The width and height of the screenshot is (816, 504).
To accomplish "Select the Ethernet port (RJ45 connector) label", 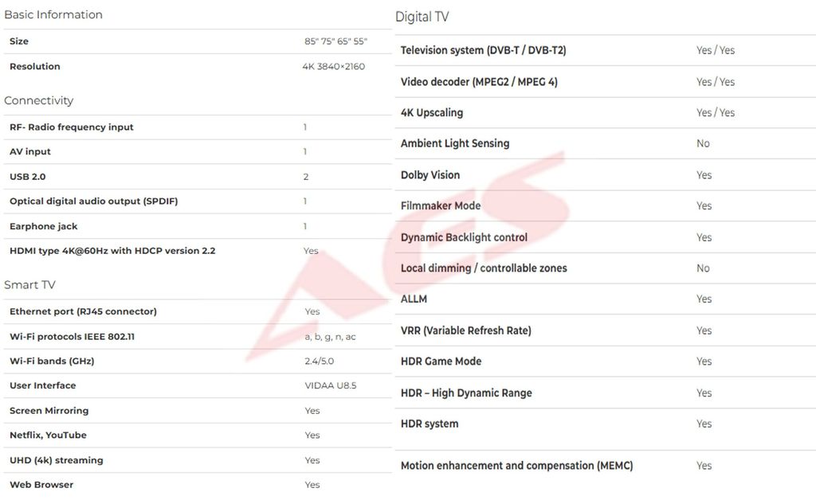I will pos(83,311).
